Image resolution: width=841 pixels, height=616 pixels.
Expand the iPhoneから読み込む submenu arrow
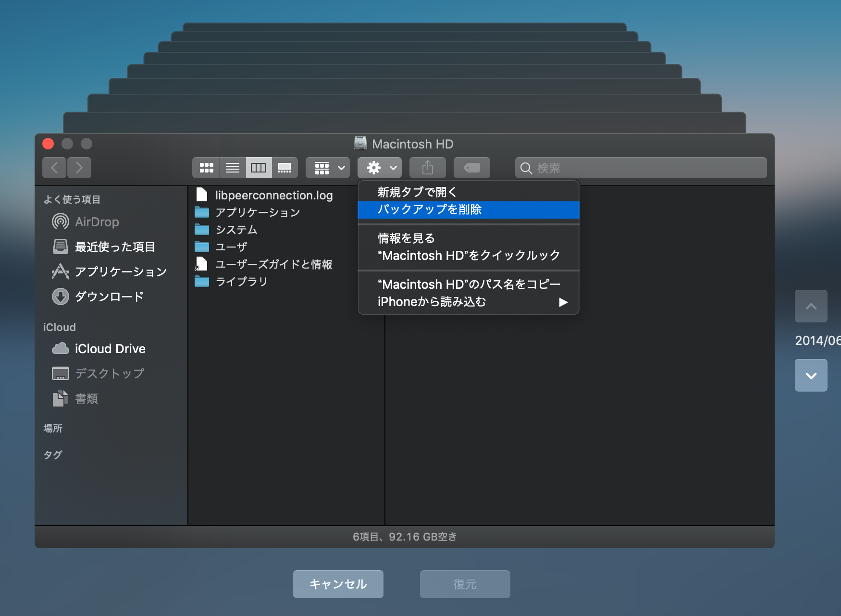pos(563,302)
